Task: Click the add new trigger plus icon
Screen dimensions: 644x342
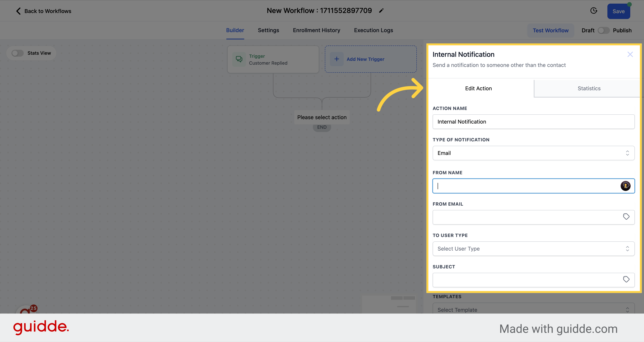Action: 337,59
